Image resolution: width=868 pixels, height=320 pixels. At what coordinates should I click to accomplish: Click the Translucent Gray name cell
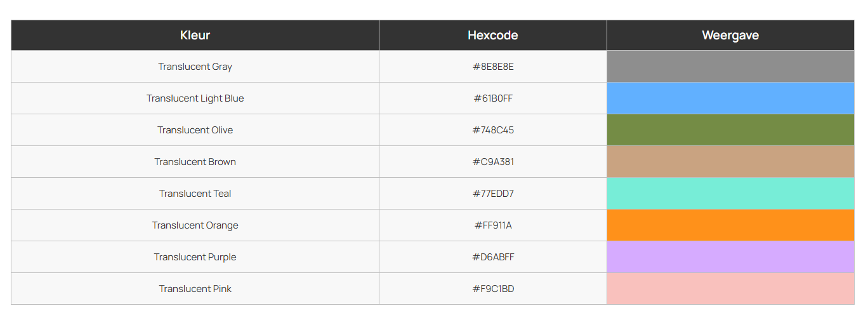coord(195,67)
